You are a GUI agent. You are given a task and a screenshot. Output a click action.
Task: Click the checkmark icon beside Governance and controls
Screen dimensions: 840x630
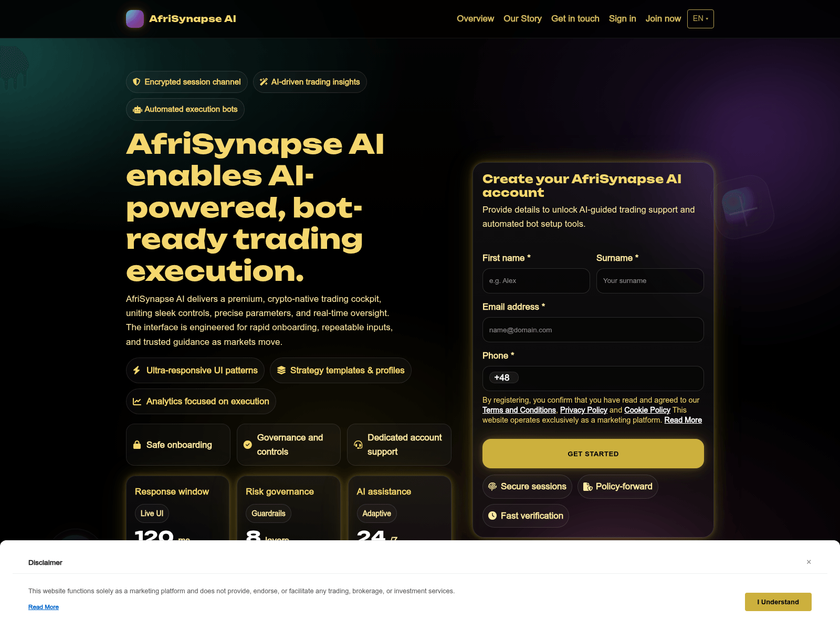coord(248,445)
